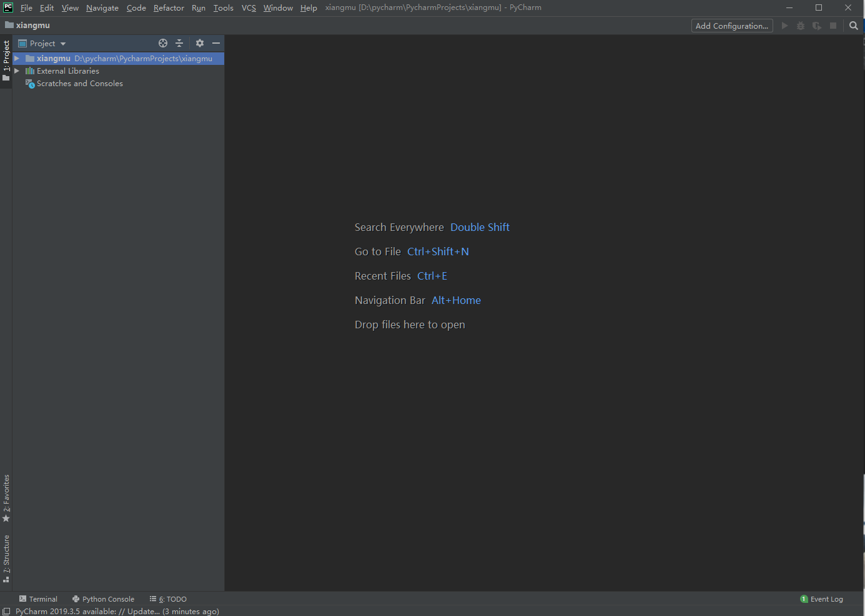
Task: Open the Code menu
Action: (x=136, y=8)
